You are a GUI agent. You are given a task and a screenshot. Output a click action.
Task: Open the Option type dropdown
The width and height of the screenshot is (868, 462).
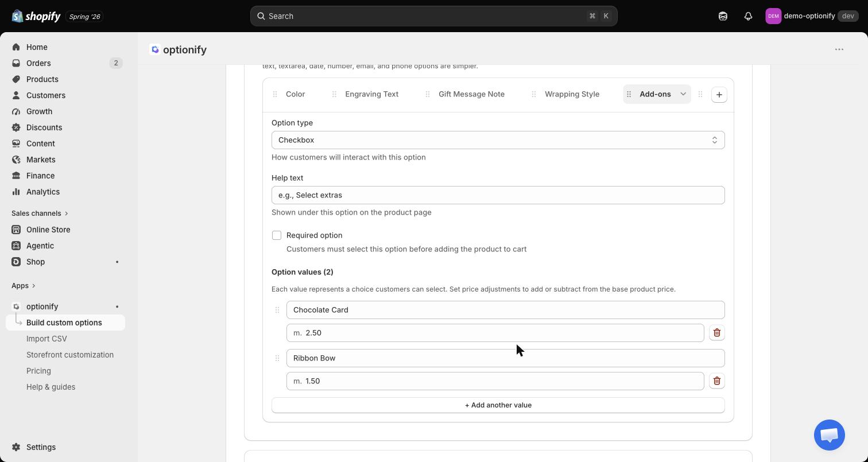pos(498,140)
